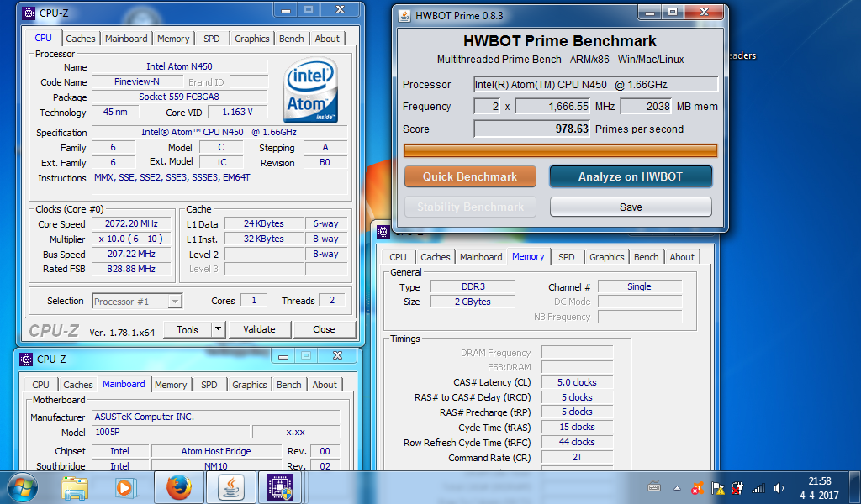
Task: Select Caches tab in Memory CPU-Z window
Action: 435,257
